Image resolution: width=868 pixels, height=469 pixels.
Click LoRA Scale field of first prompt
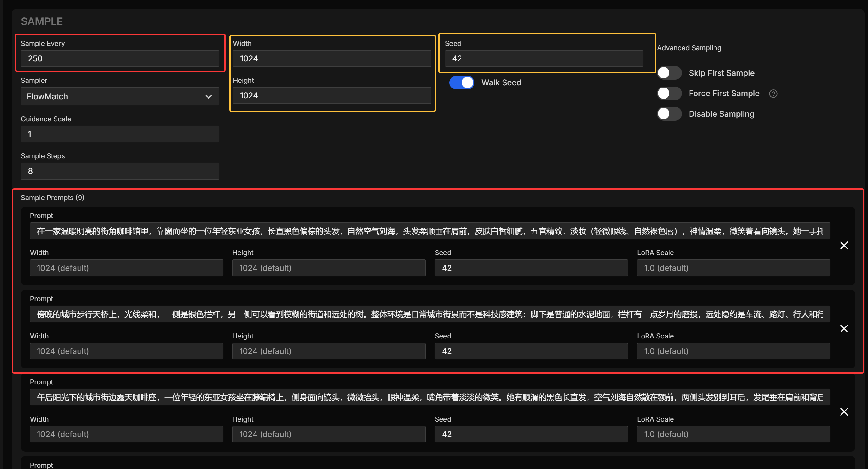point(733,268)
